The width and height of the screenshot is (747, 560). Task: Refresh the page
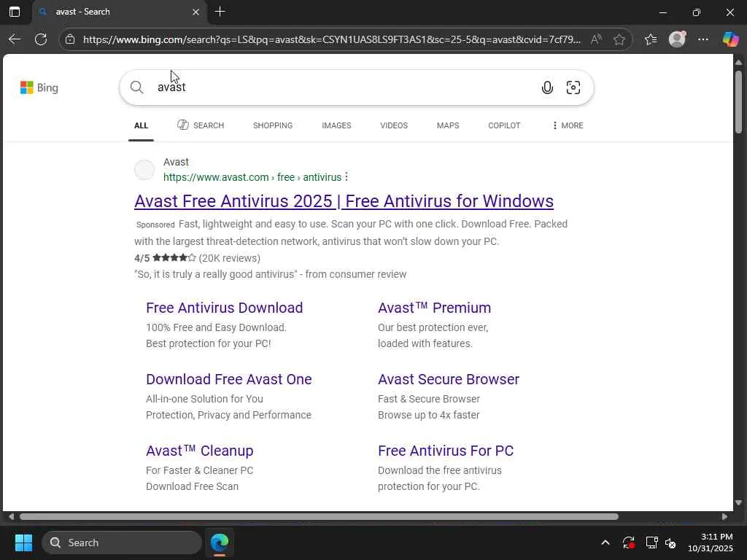tap(41, 39)
